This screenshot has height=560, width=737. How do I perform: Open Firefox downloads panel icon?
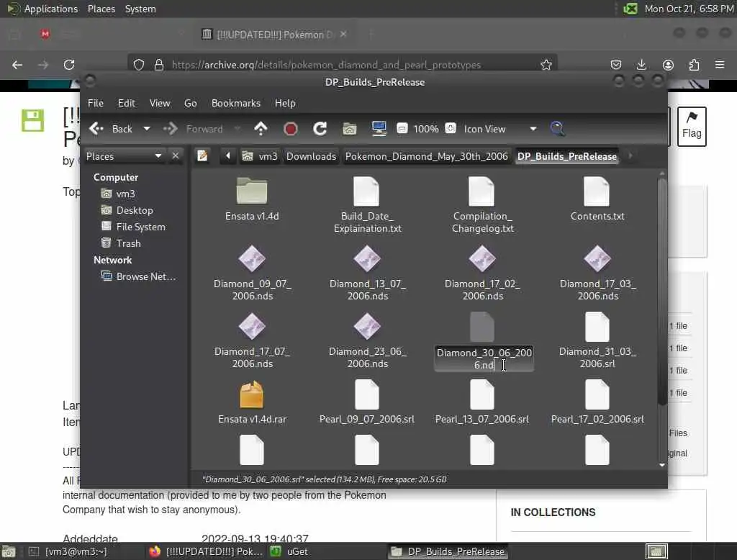[641, 65]
